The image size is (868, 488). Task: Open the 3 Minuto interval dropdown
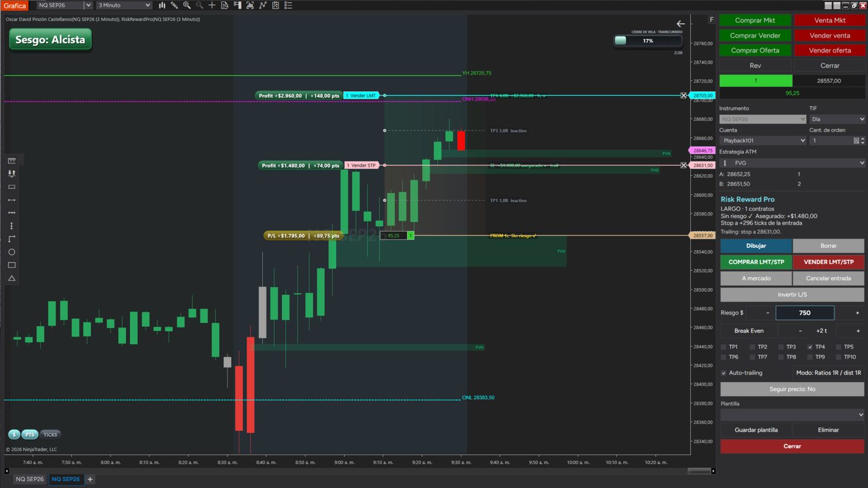[x=125, y=6]
